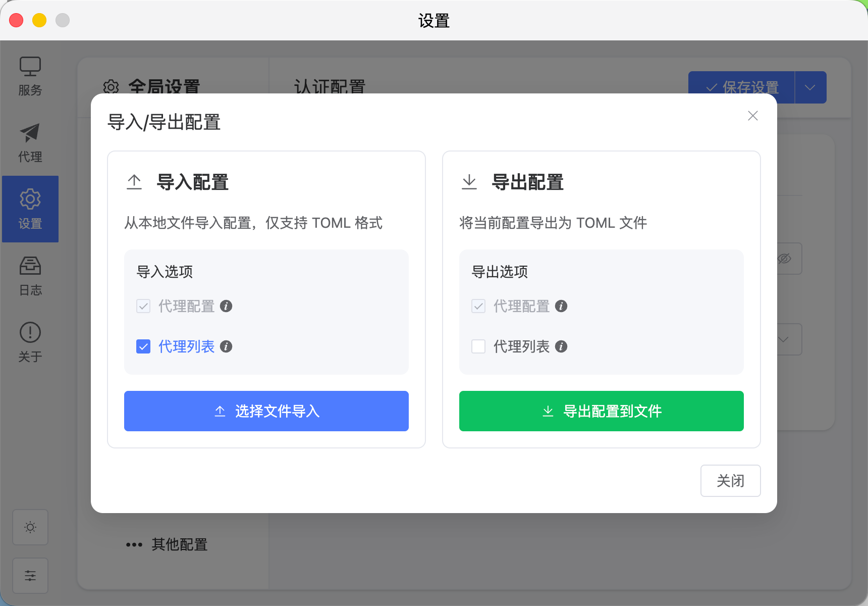This screenshot has width=868, height=606.
Task: Click 导出配置到文件 green button
Action: point(601,411)
